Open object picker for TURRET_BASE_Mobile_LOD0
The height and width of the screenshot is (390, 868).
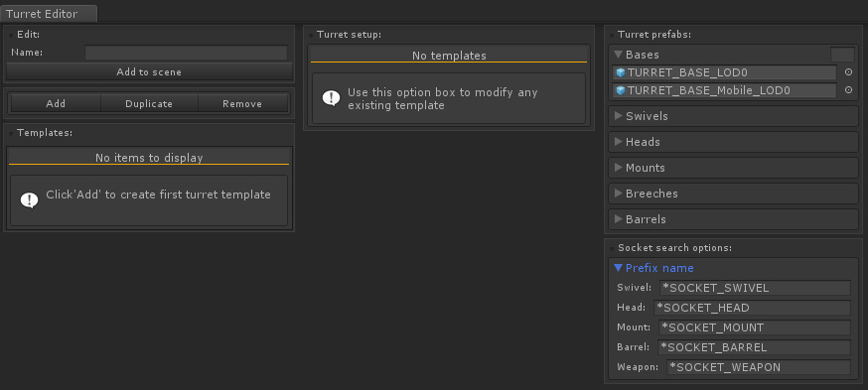(848, 90)
